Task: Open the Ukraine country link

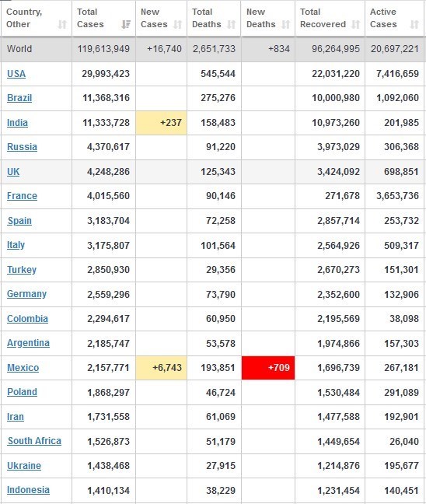Action: (x=24, y=465)
